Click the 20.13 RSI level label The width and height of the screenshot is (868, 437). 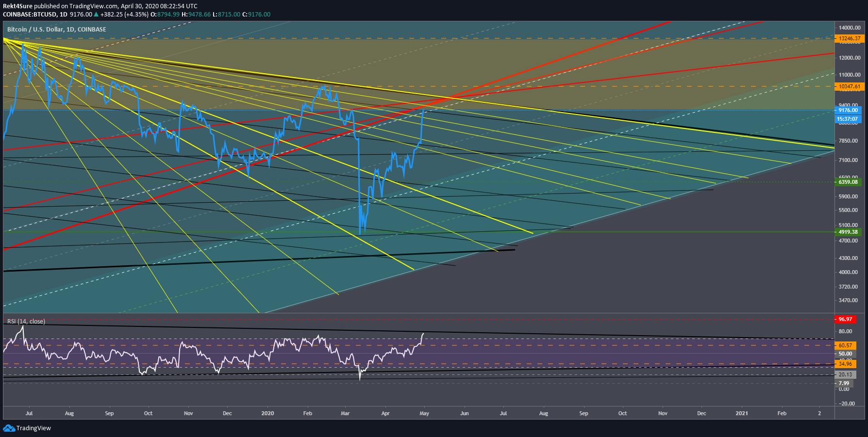[x=845, y=374]
